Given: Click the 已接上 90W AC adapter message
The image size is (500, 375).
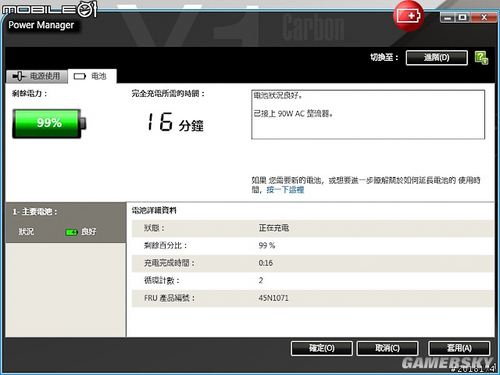Looking at the screenshot, I should pyautogui.click(x=293, y=114).
